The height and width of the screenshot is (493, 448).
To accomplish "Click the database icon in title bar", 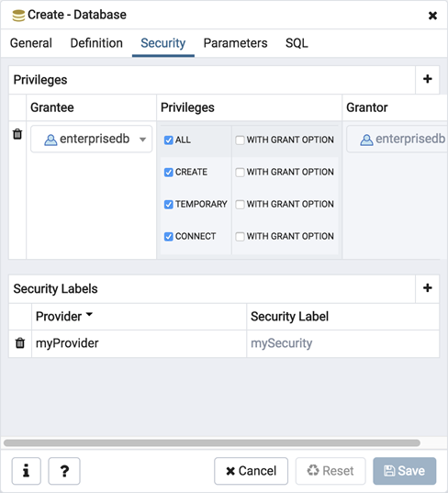I will (x=18, y=15).
